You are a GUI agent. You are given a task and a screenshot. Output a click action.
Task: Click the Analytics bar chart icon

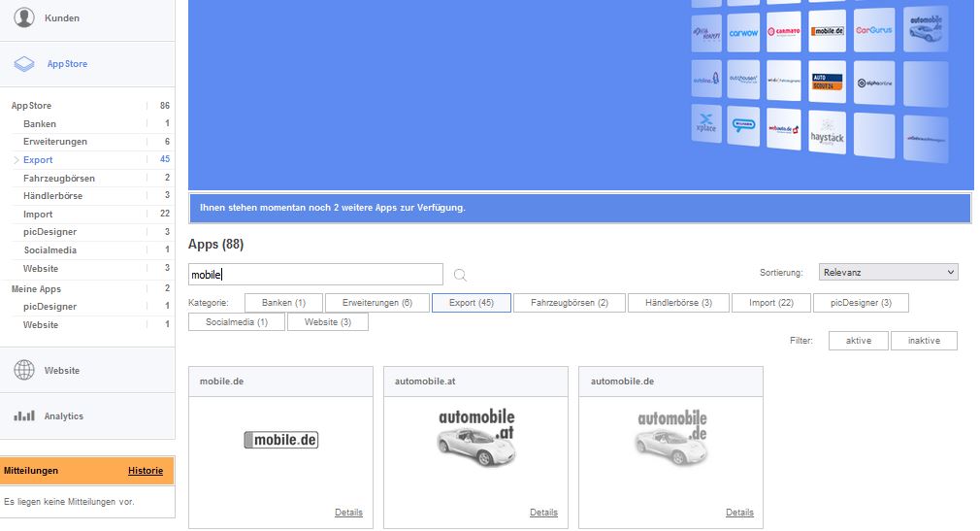24,415
